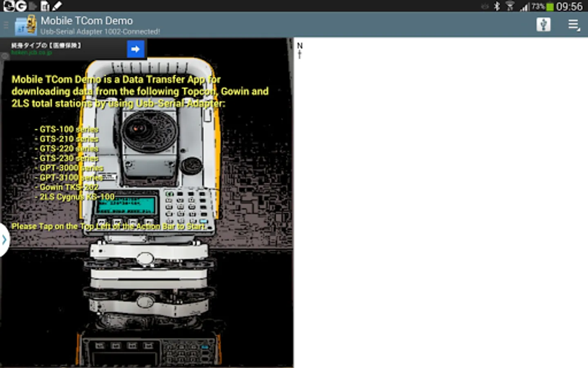
Task: Tap the GTS-220 series entry
Action: pyautogui.click(x=67, y=148)
